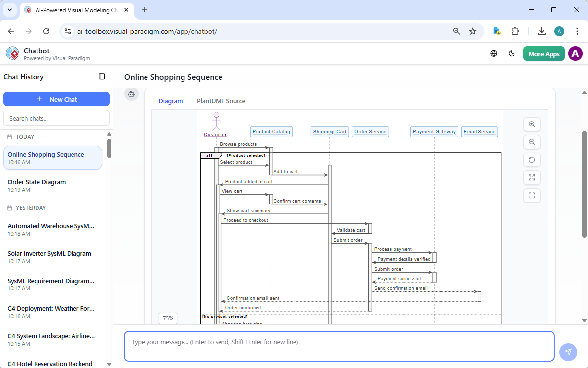Start a New Chat
The image size is (588, 368).
point(56,99)
